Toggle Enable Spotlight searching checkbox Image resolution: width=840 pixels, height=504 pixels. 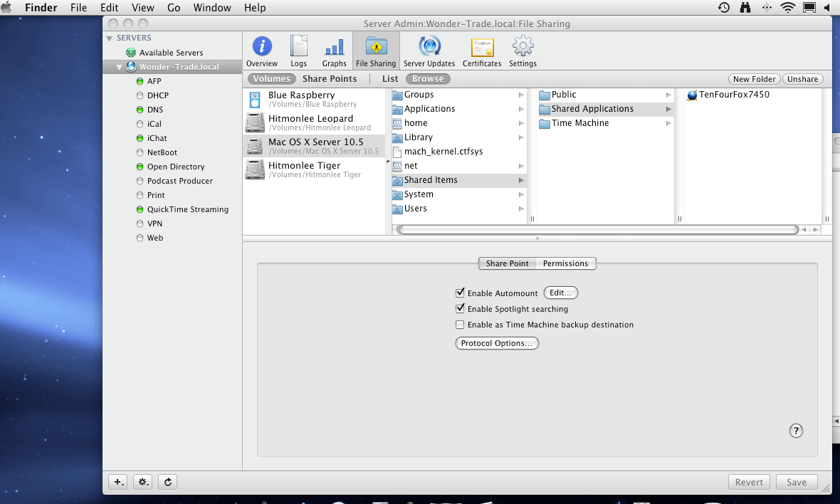(x=460, y=308)
